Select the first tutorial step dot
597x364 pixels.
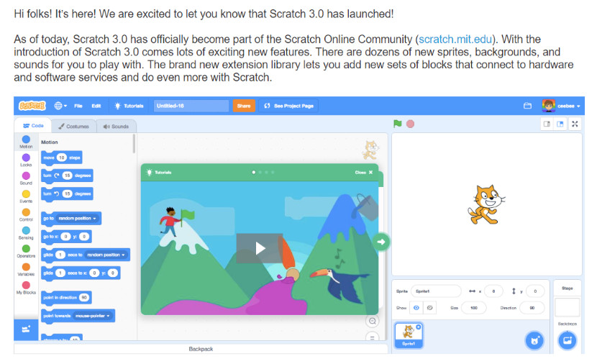point(254,173)
